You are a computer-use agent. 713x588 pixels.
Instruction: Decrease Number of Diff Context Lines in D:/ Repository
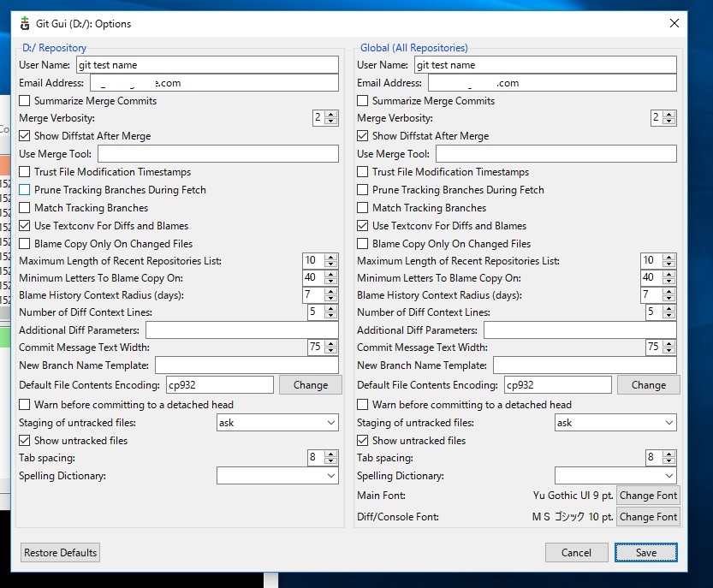(x=331, y=316)
